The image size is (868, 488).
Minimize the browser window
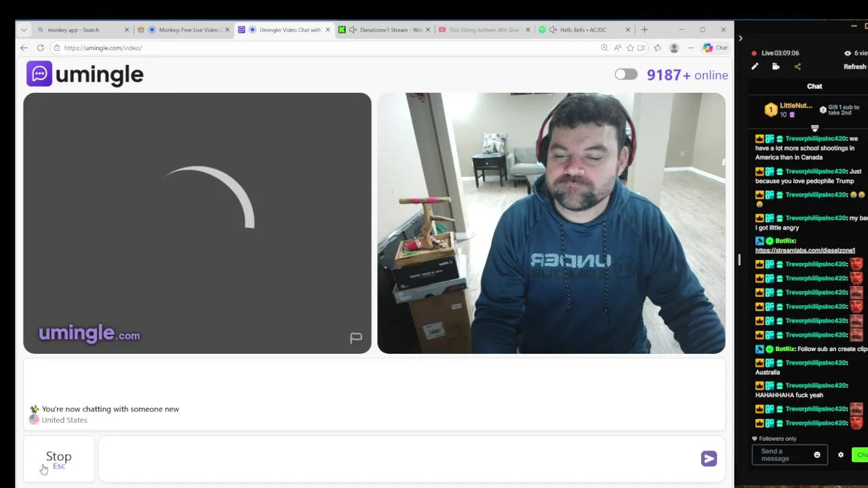(681, 30)
